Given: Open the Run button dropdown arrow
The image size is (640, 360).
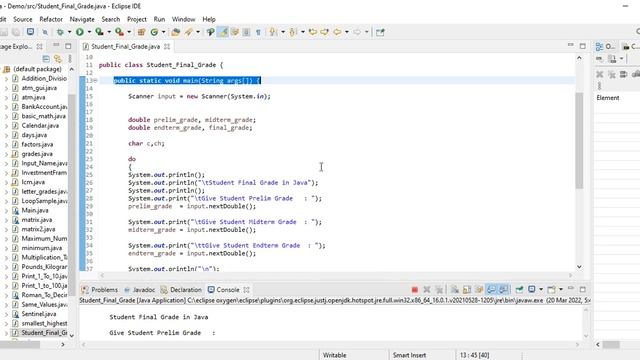Looking at the screenshot, I should [x=89, y=32].
